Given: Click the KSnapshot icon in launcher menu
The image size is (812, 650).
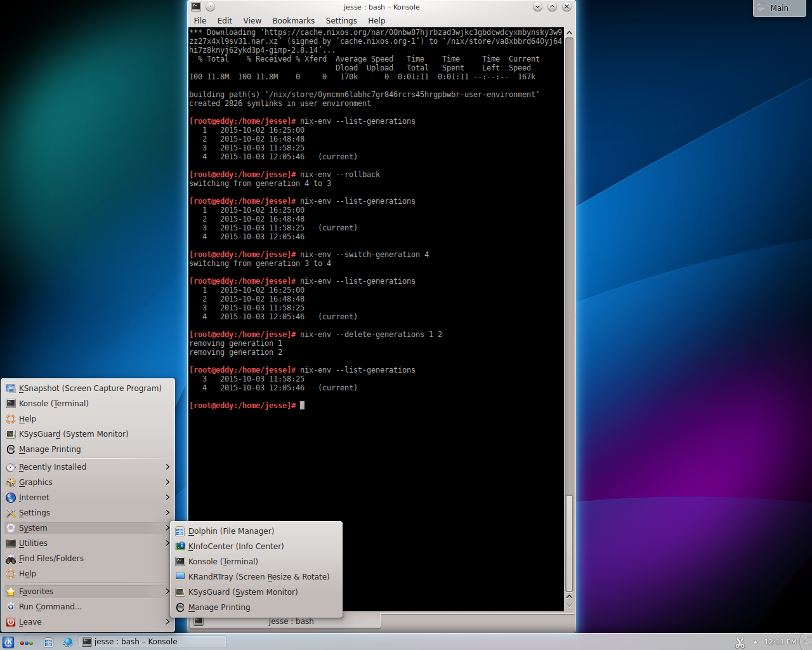Looking at the screenshot, I should 11,388.
